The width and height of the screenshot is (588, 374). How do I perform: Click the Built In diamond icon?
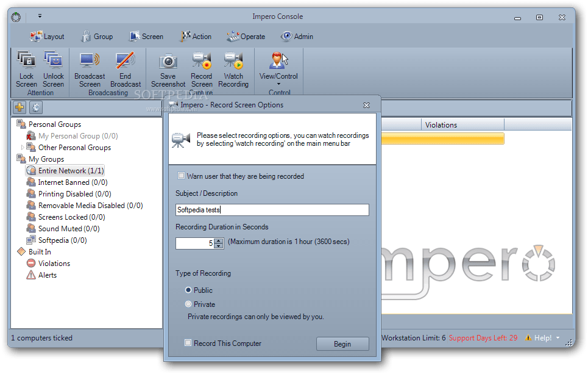click(x=21, y=251)
